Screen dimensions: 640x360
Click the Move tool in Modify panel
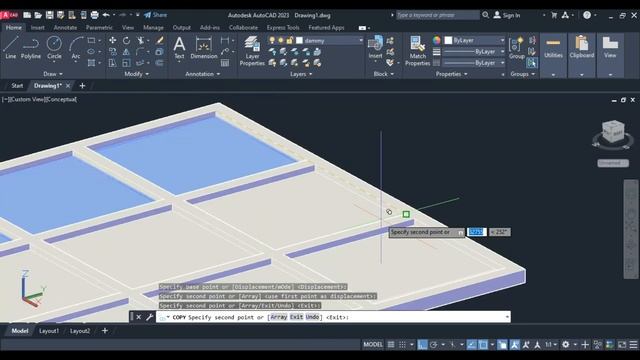pos(113,40)
